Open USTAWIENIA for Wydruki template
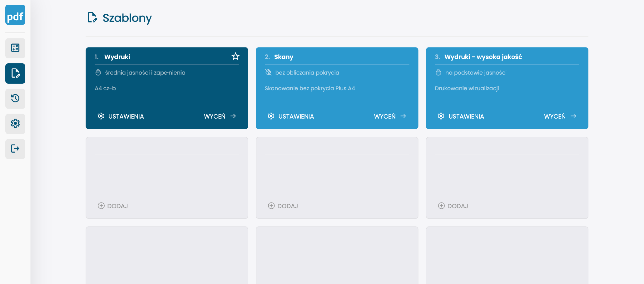The image size is (644, 284). tap(121, 116)
